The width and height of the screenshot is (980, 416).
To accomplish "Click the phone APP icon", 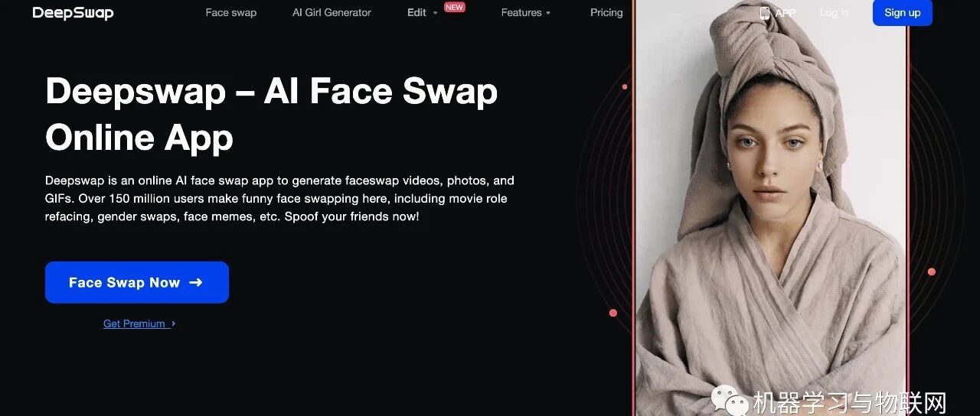I will (765, 13).
